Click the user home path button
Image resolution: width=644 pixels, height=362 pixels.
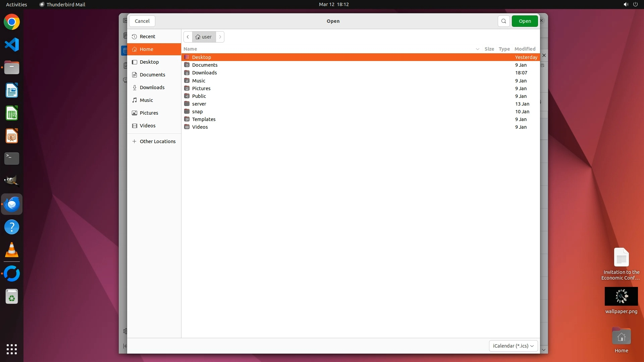coord(204,37)
